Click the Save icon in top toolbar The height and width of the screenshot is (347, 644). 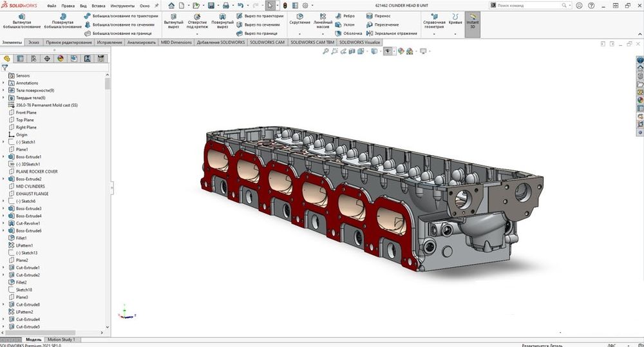click(x=211, y=5)
